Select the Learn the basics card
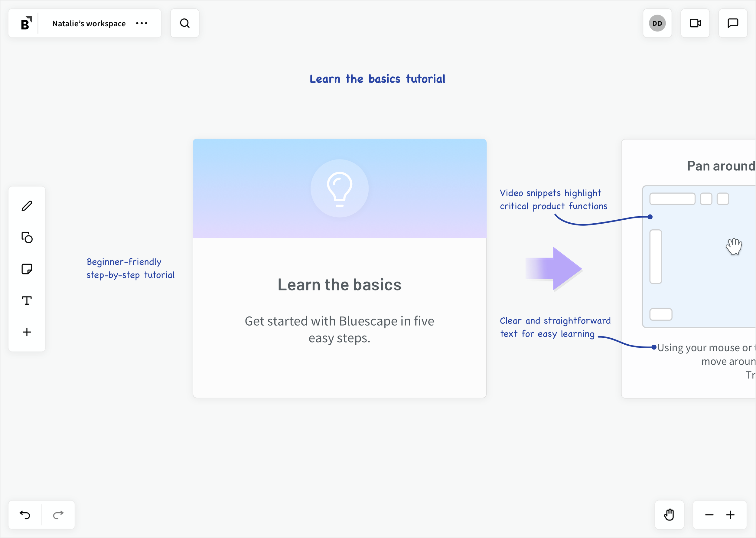The height and width of the screenshot is (538, 756). pyautogui.click(x=340, y=268)
